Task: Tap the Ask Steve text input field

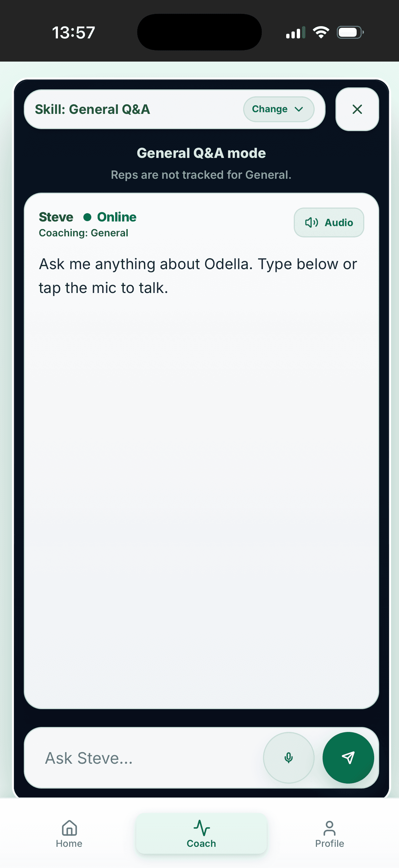Action: pyautogui.click(x=135, y=757)
